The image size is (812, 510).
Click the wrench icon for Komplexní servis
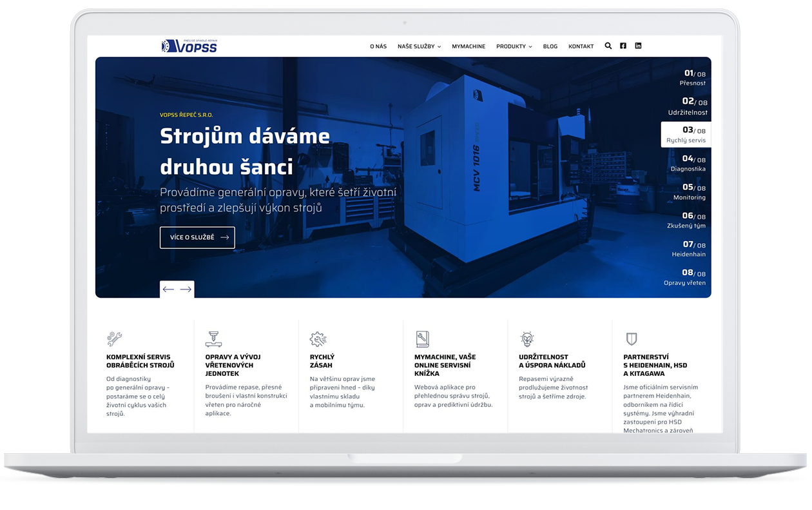[x=114, y=338]
